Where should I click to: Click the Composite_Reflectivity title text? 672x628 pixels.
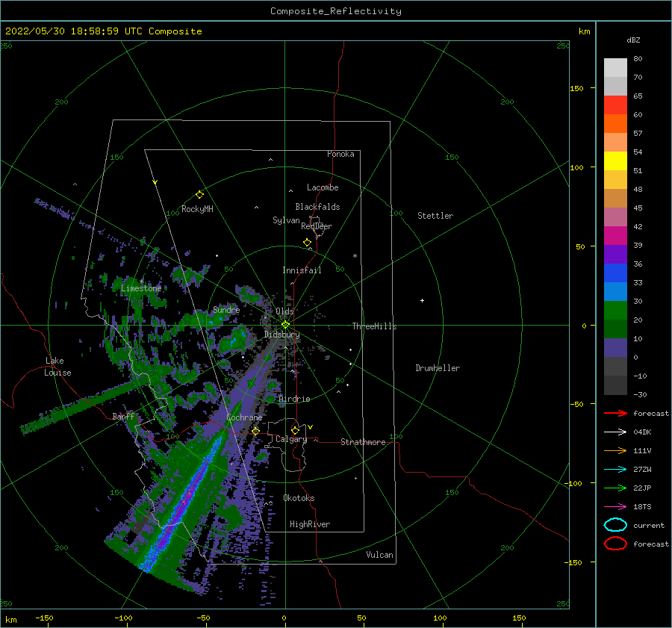335,11
